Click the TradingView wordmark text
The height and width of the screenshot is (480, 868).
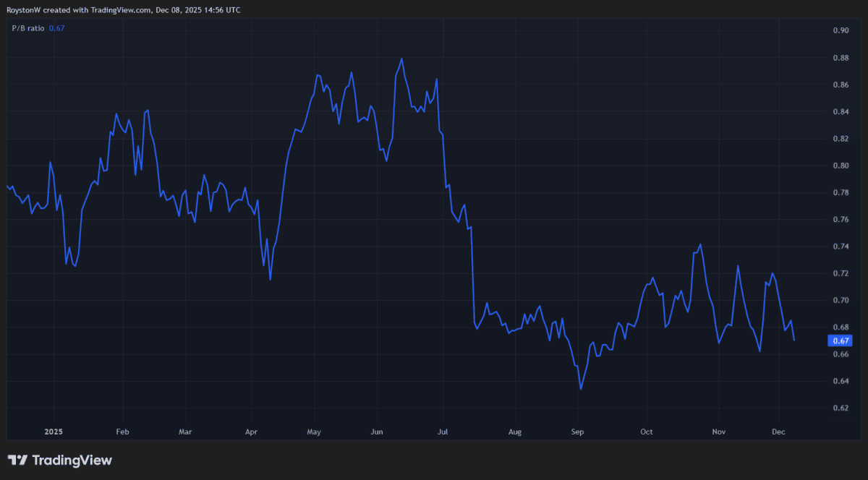(72, 460)
